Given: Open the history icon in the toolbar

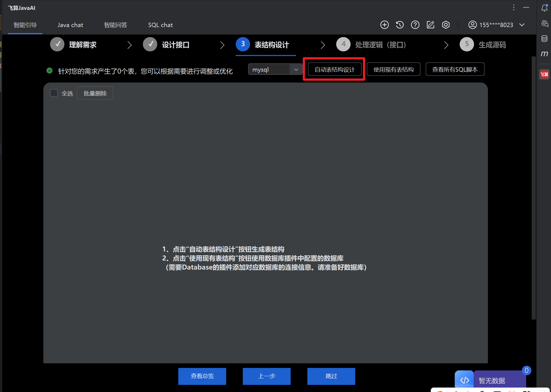Looking at the screenshot, I should 400,25.
